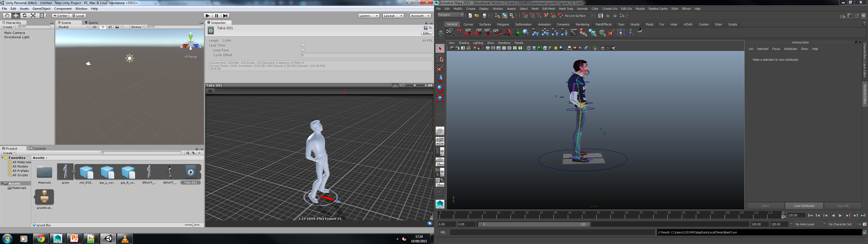Select Maya Lasso tool in toolbox
The width and height of the screenshot is (868, 244).
[x=440, y=59]
